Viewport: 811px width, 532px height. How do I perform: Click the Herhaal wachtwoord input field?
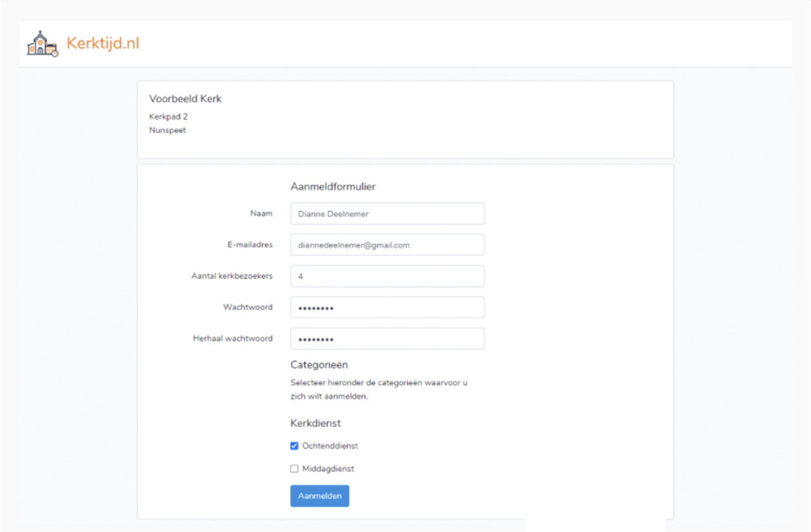coord(387,339)
